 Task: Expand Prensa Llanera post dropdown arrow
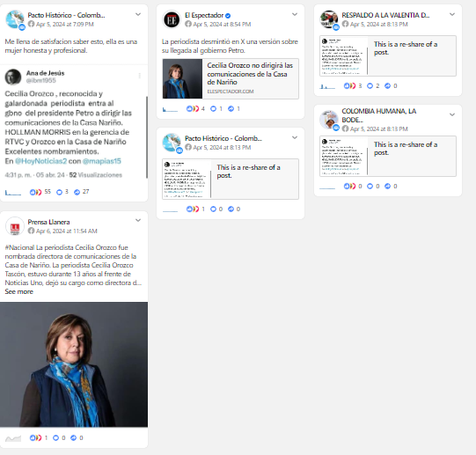(138, 220)
